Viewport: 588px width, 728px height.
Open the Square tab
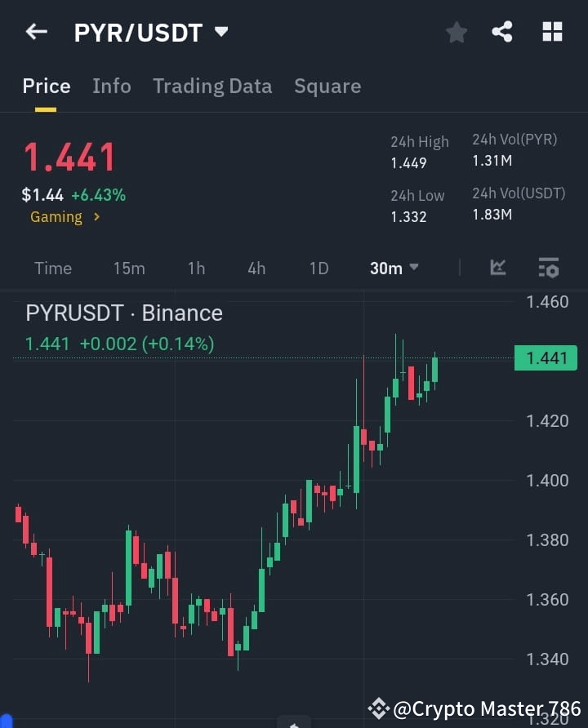pyautogui.click(x=327, y=86)
